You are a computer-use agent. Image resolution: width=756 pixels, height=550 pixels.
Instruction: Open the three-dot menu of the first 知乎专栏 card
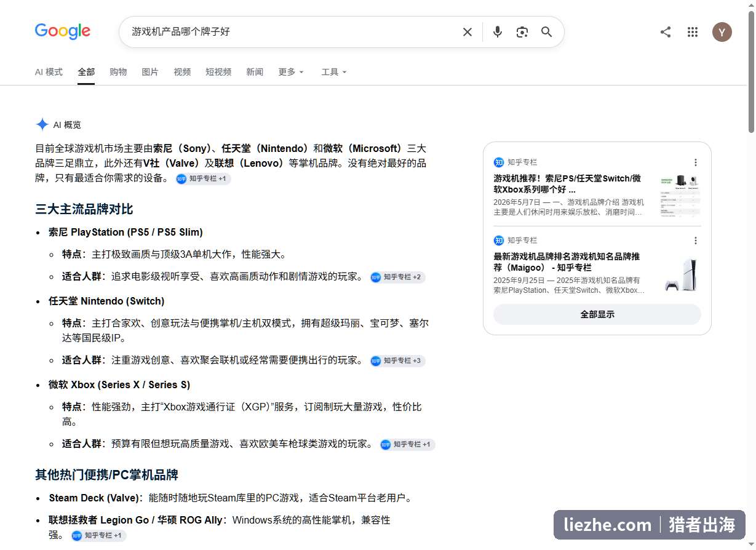pyautogui.click(x=696, y=162)
